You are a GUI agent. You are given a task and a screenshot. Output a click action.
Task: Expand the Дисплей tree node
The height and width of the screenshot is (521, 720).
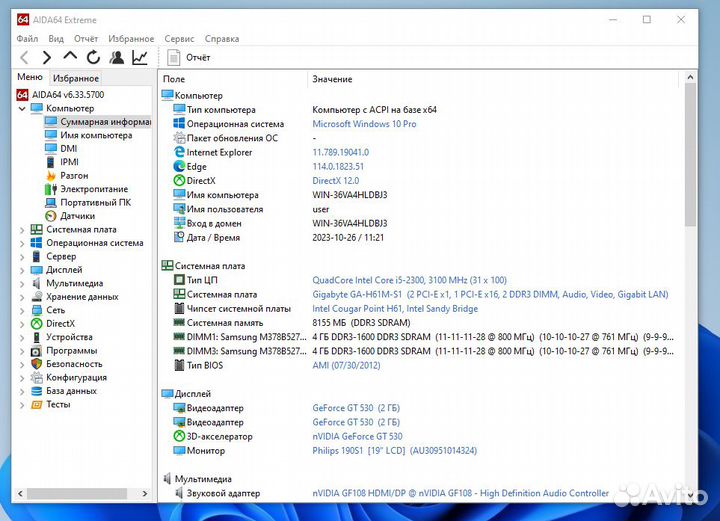(x=22, y=270)
